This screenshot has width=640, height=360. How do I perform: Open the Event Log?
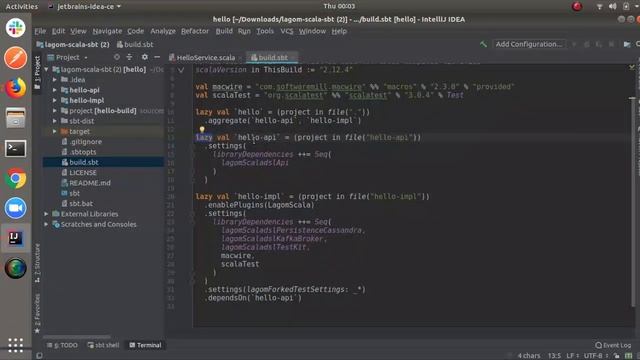pos(613,345)
